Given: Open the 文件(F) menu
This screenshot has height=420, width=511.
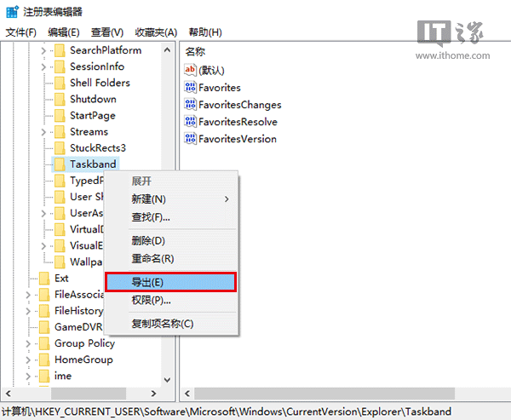Looking at the screenshot, I should (x=21, y=32).
